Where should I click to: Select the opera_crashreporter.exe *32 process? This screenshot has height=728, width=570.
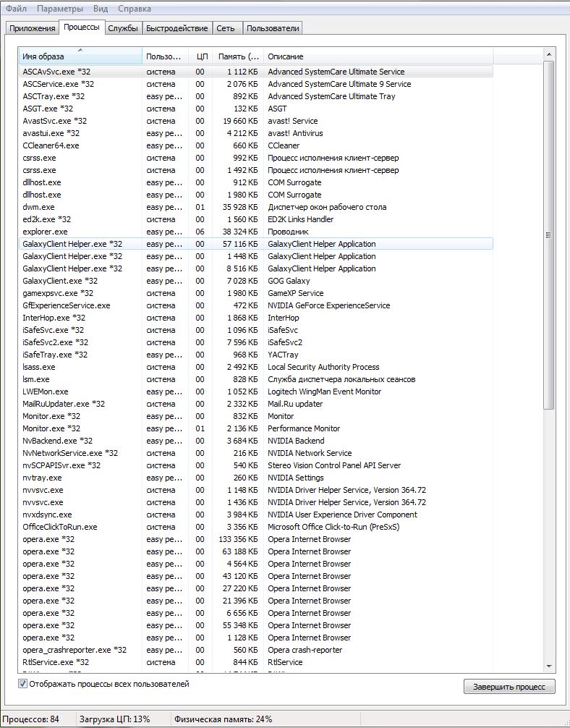(256, 650)
